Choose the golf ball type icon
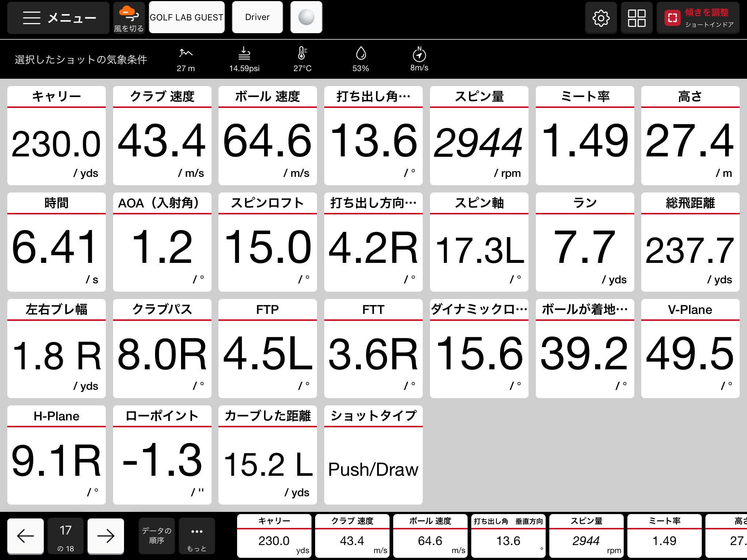 click(x=306, y=17)
